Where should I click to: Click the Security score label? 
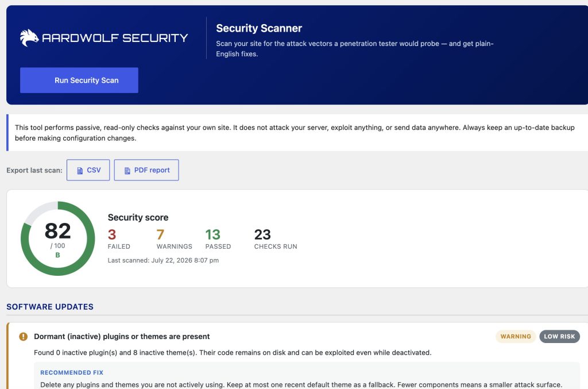(138, 218)
